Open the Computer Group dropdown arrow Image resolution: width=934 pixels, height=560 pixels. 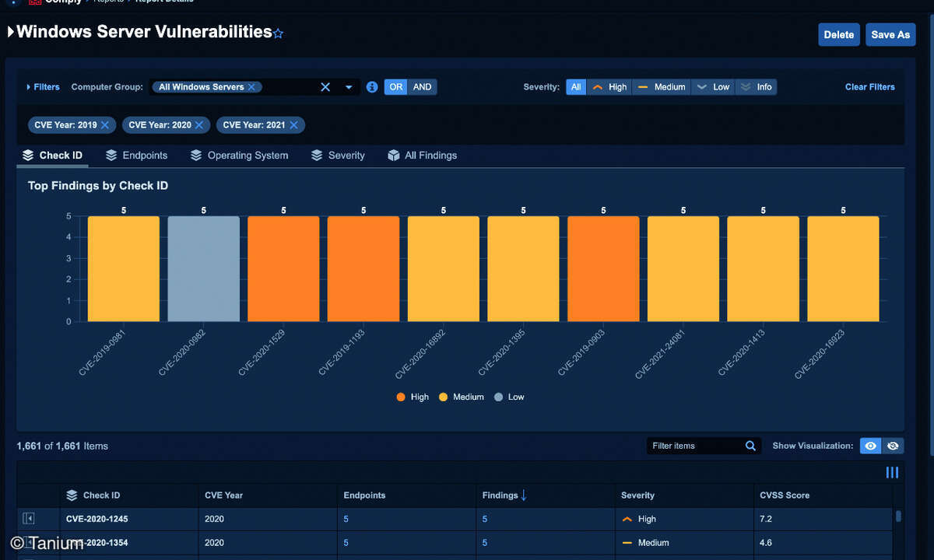349,87
